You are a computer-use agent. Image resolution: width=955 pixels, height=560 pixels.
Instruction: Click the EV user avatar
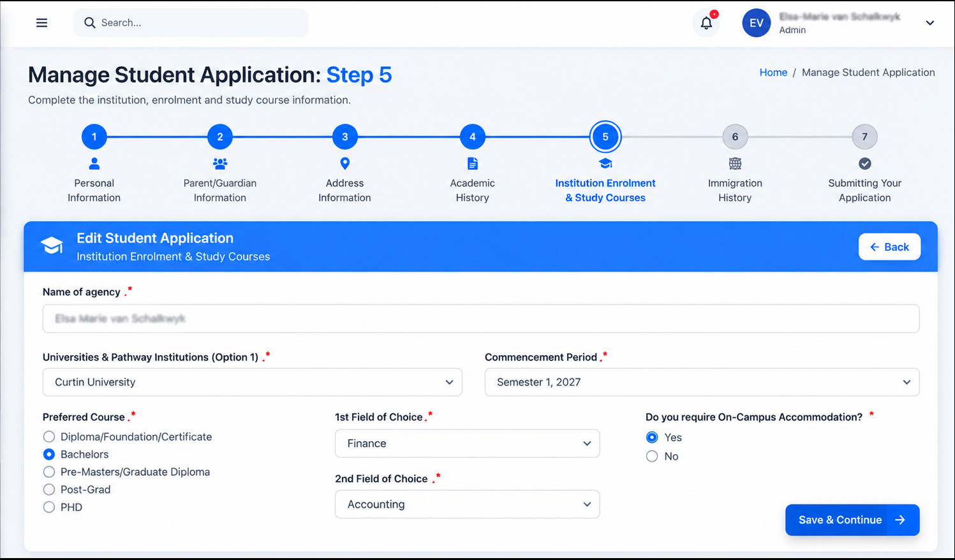pos(756,23)
